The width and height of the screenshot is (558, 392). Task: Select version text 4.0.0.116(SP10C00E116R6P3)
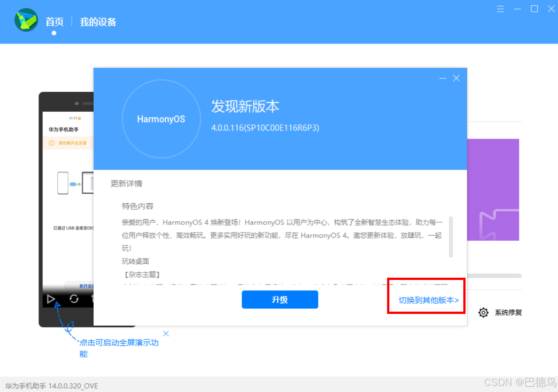point(265,128)
